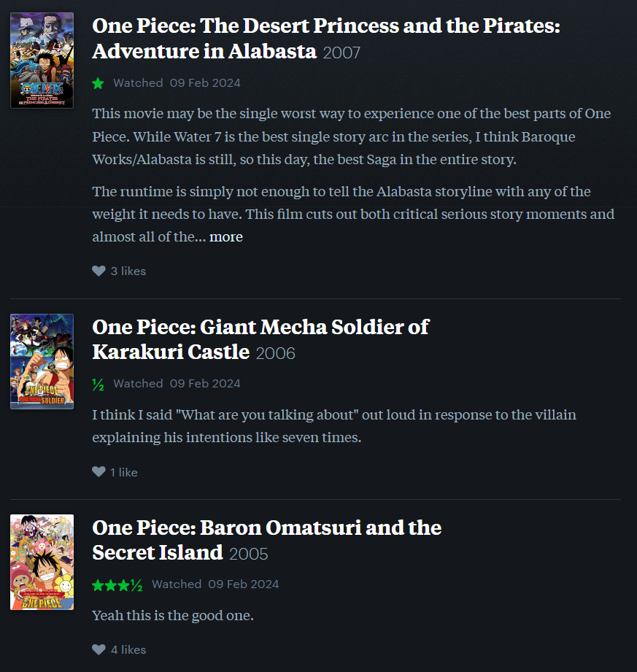Viewport: 637px width, 672px height.
Task: Expand the Alabasta review with 'more'
Action: tap(226, 236)
